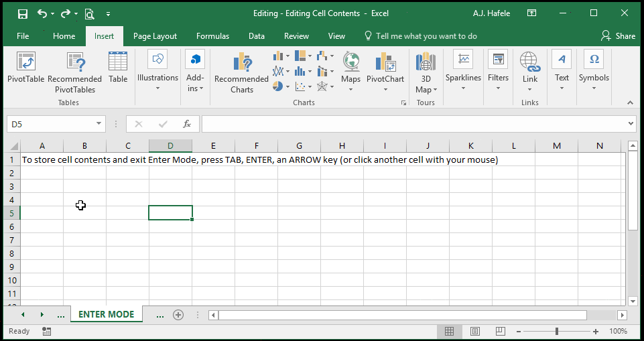Open Print Preview from the quick access toolbar

pos(90,13)
